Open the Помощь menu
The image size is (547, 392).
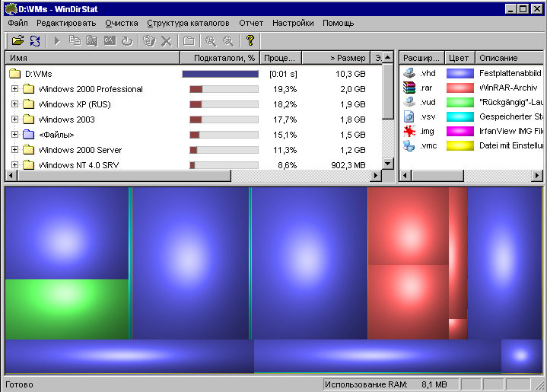pyautogui.click(x=338, y=23)
